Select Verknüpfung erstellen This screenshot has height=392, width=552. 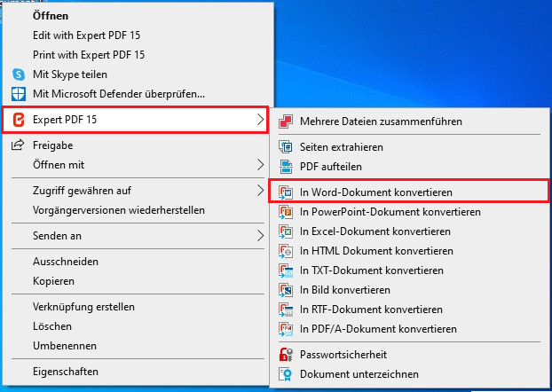(x=83, y=307)
